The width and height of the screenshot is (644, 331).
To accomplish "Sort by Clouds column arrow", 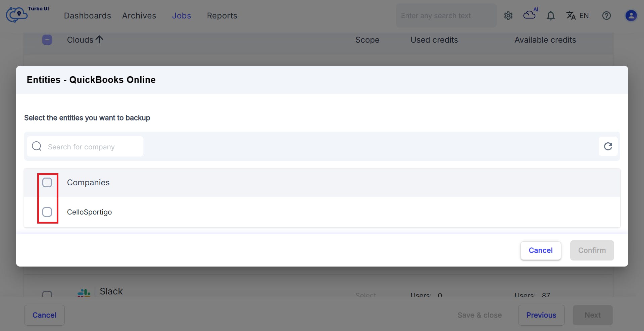I will click(99, 40).
